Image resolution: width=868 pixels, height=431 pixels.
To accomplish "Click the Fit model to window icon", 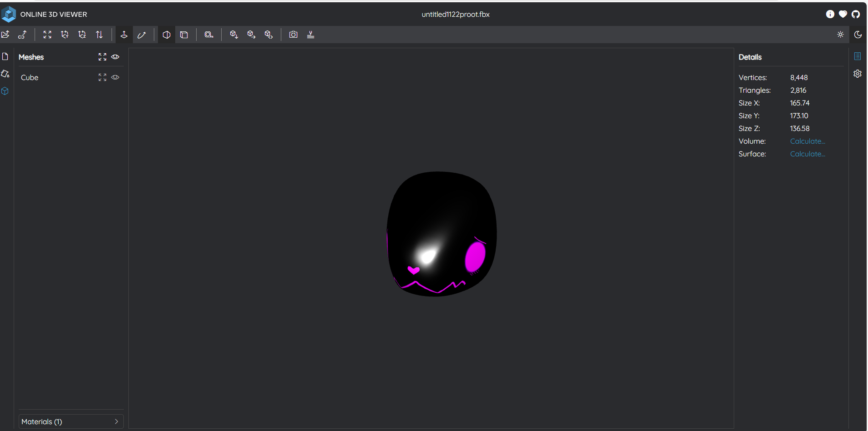I will [x=47, y=35].
